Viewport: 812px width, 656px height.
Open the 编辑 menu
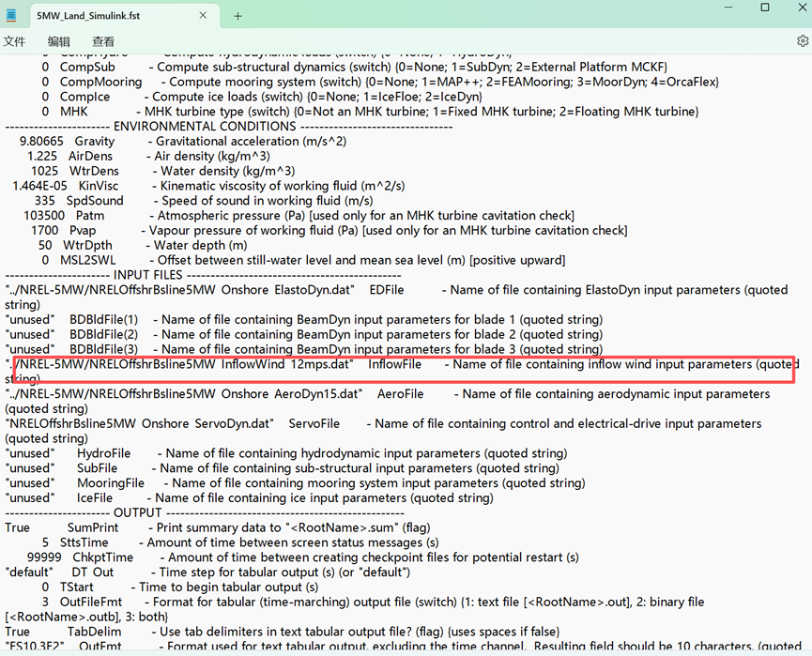tap(58, 41)
